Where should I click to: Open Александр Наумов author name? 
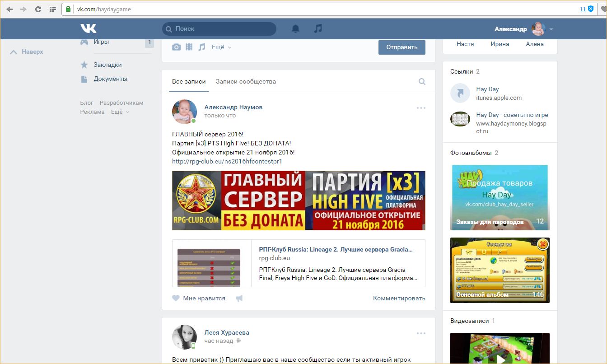click(233, 107)
